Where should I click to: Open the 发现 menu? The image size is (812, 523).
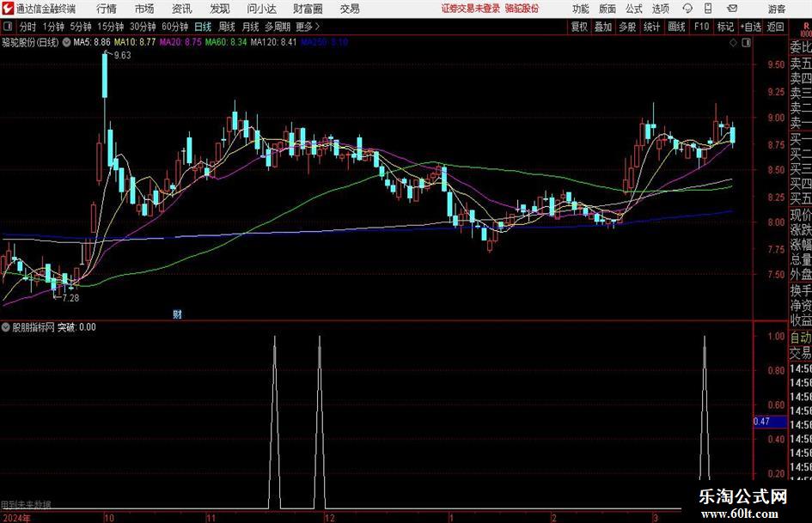pyautogui.click(x=220, y=9)
